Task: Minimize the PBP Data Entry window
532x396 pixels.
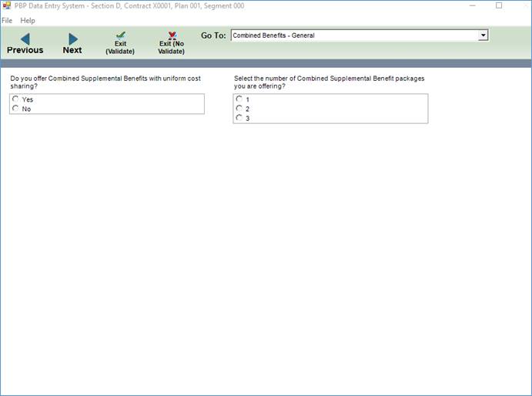Action: 472,5
